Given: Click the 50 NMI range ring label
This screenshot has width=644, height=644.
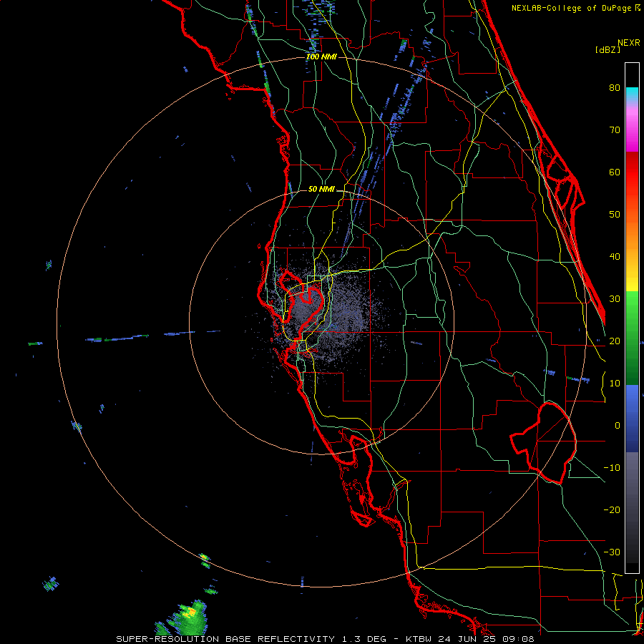Looking at the screenshot, I should 321,190.
